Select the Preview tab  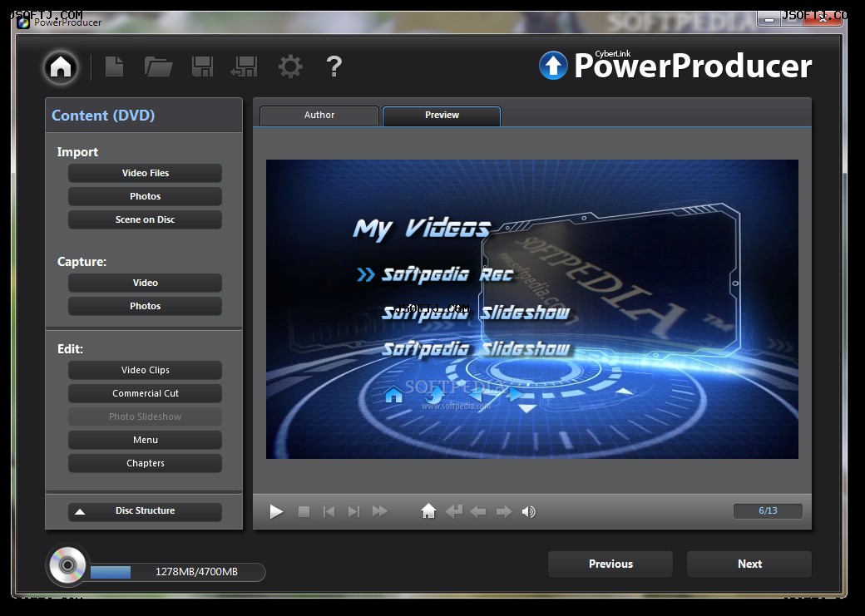(442, 116)
